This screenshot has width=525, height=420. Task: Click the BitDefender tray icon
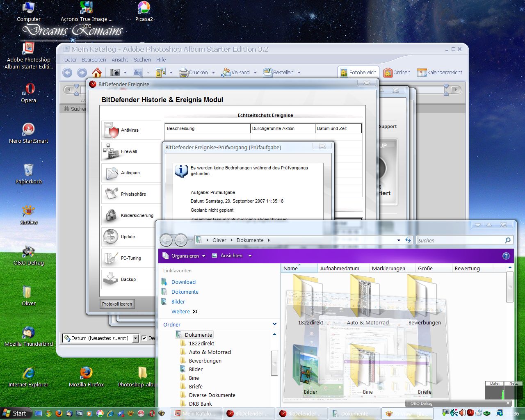pos(470,413)
